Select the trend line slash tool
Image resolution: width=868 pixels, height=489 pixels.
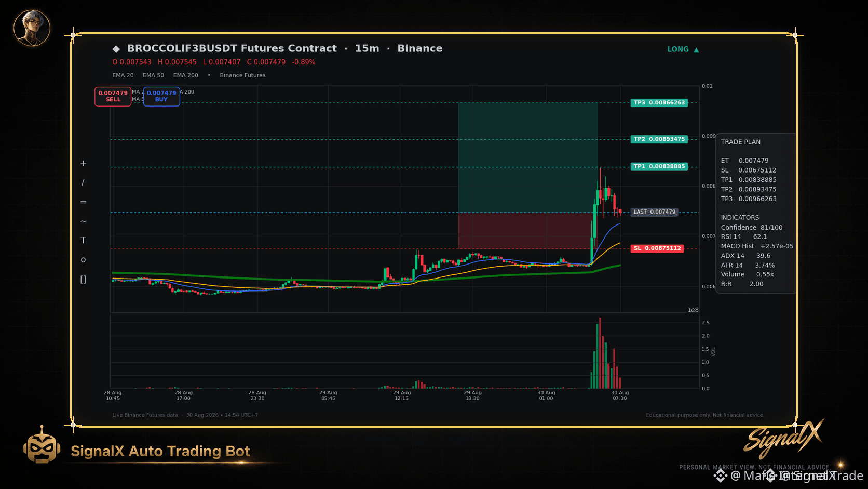pos(83,182)
